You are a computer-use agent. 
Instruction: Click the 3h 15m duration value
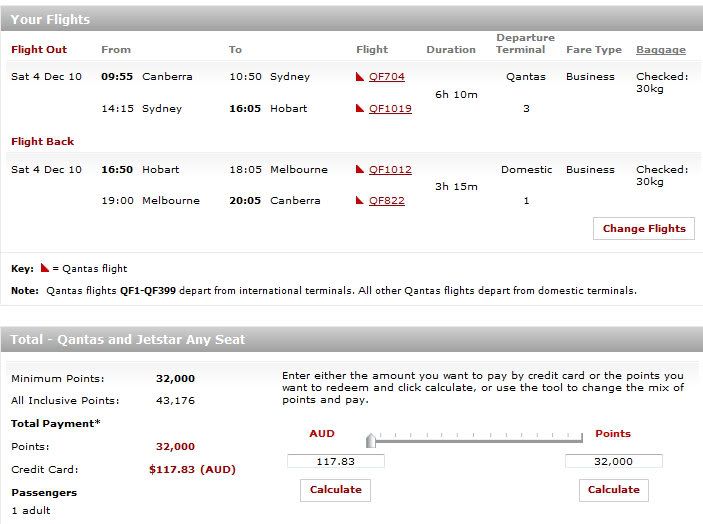click(x=456, y=186)
